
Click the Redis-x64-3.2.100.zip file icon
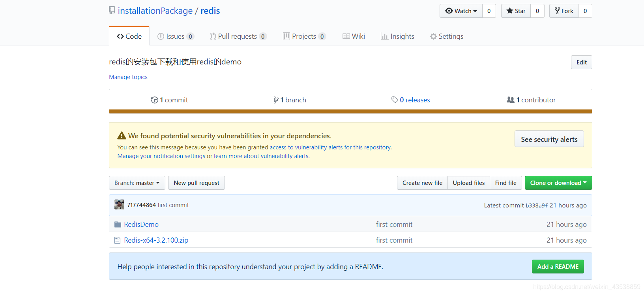[x=117, y=240]
